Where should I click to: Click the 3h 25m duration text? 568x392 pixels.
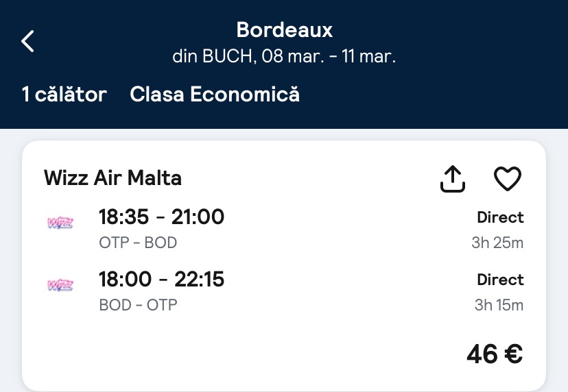click(x=497, y=243)
